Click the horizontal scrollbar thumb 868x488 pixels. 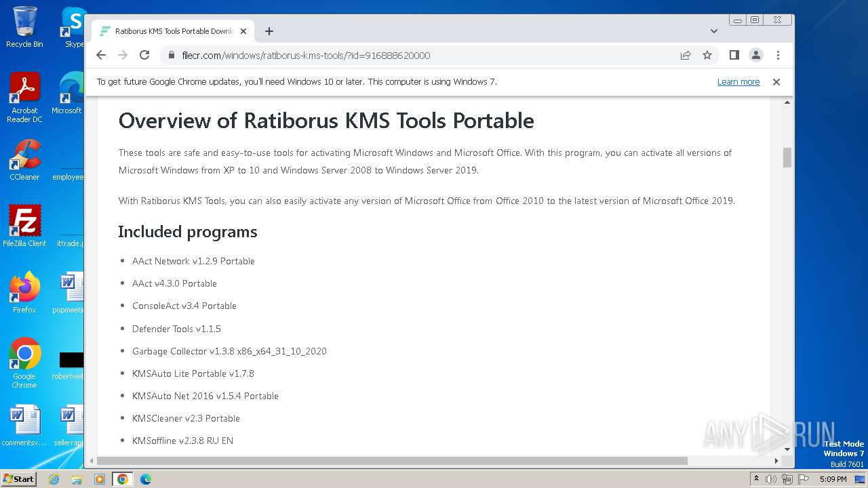(x=393, y=461)
